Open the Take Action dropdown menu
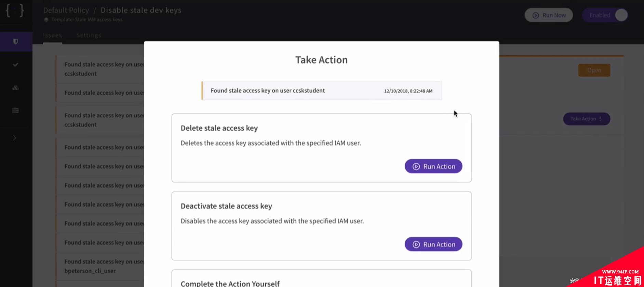This screenshot has height=287, width=644. point(587,119)
